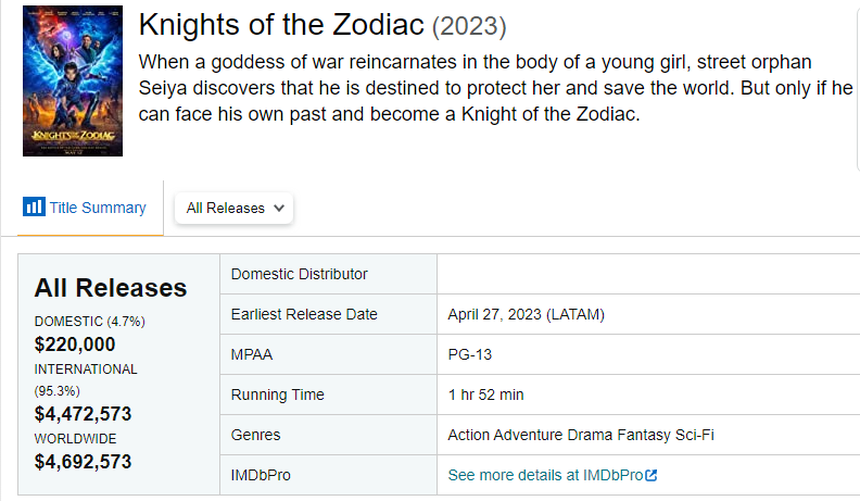
Task: Open the See more details at IMDbPro link
Action: 545,475
